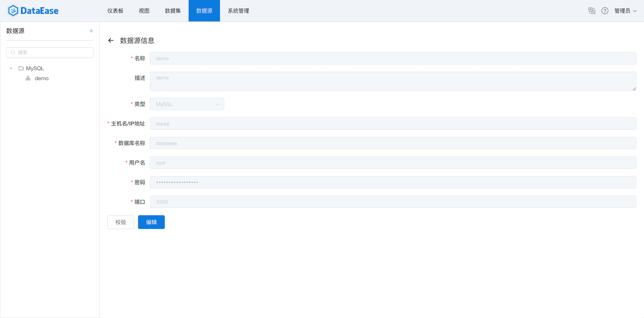Click the search magnifier icon in sidebar

(x=13, y=52)
